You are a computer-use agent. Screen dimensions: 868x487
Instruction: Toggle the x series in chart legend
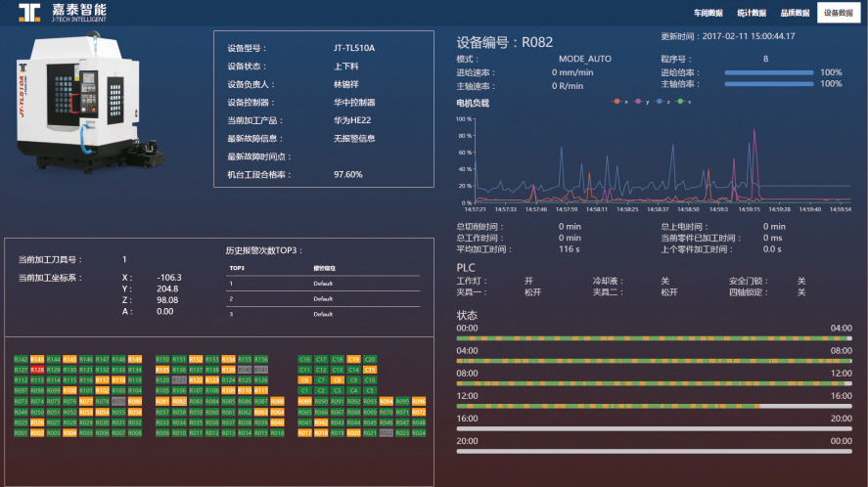tap(619, 101)
